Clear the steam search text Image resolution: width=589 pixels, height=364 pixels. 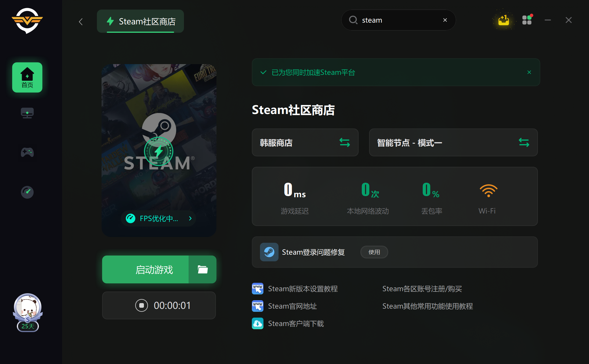pos(445,20)
